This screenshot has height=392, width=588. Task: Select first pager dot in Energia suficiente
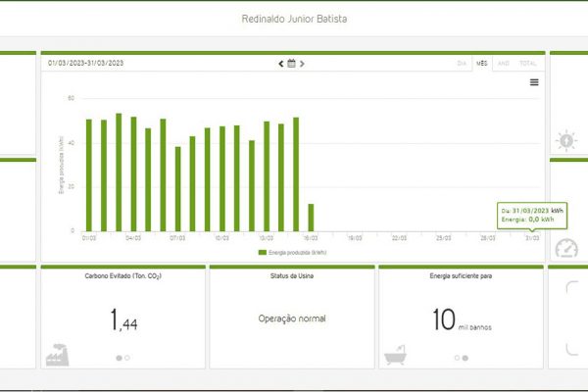[457, 358]
